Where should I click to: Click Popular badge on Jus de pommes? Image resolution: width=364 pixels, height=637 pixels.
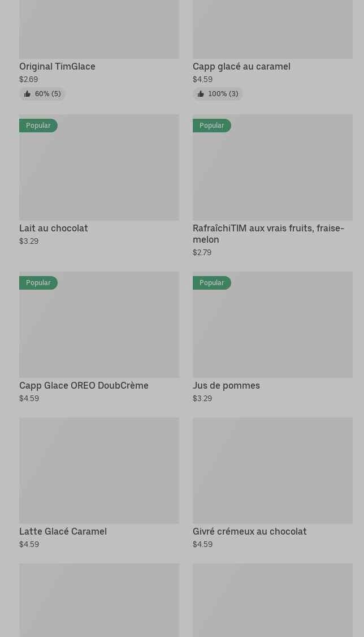[212, 283]
